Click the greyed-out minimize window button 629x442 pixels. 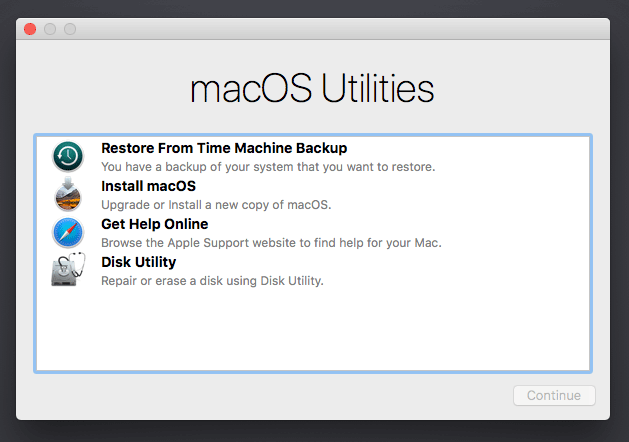point(50,29)
